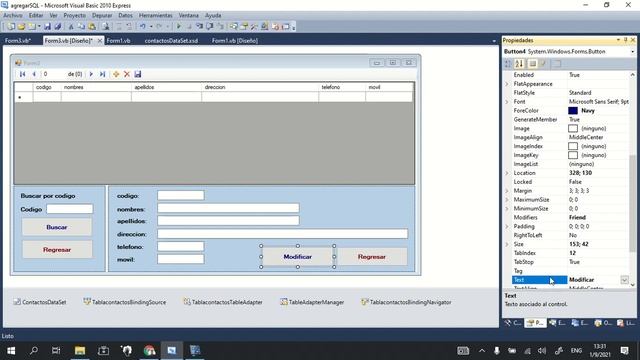Sort properties alphabetically with the A-Z icon
Screen dimensions: 640x360
(x=519, y=64)
